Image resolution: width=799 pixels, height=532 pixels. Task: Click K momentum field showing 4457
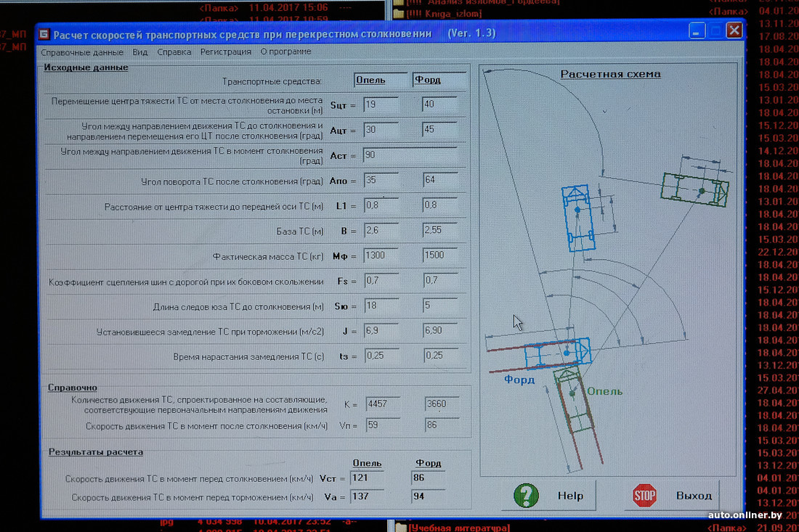pyautogui.click(x=383, y=404)
